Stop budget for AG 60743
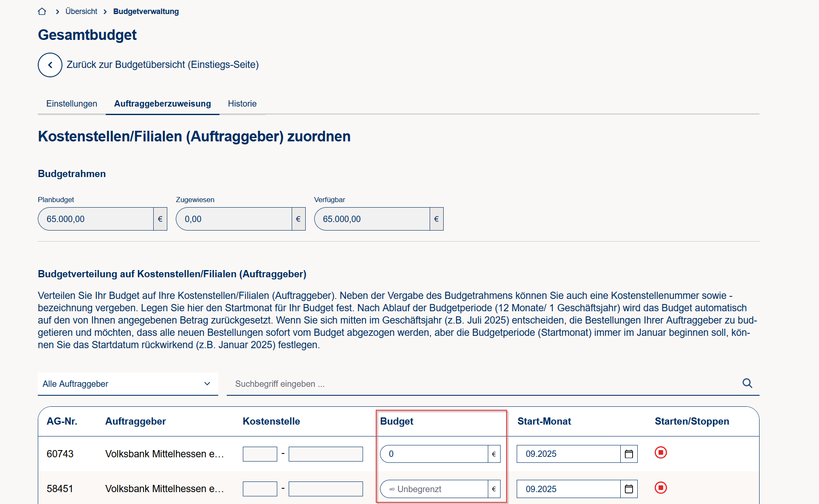The width and height of the screenshot is (819, 504). (661, 453)
